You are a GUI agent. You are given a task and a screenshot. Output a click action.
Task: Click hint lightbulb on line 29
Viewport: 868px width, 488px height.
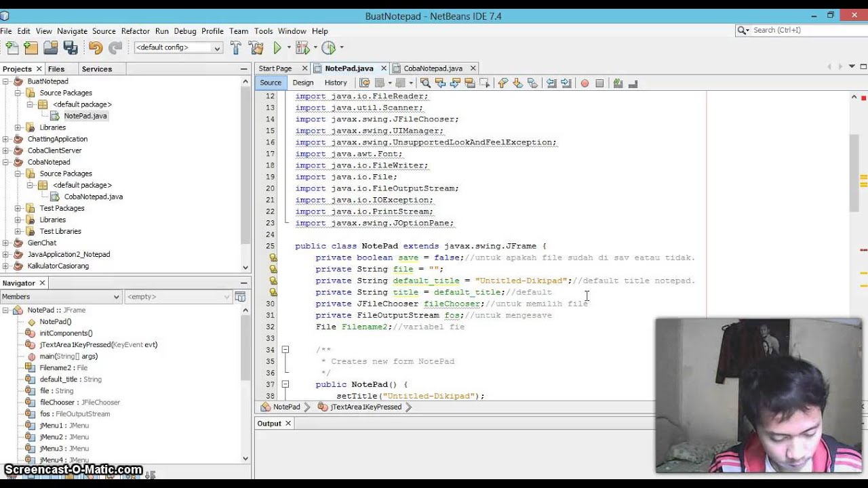(273, 292)
